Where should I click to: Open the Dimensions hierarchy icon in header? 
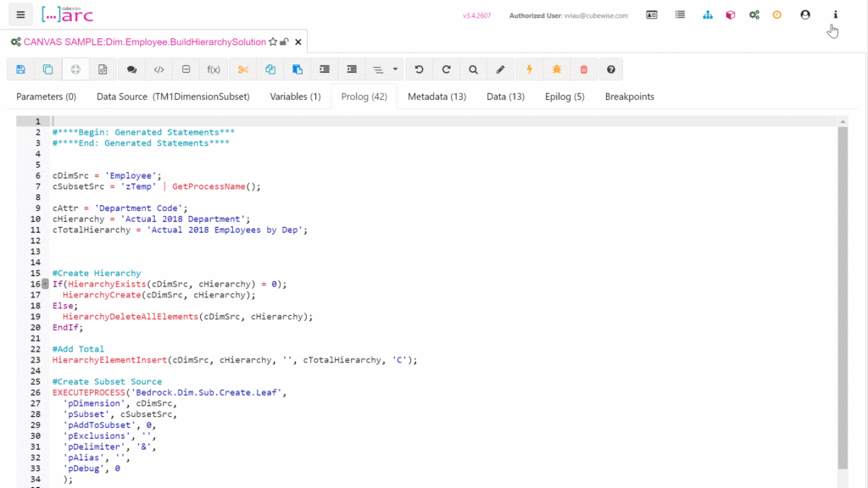[x=708, y=15]
